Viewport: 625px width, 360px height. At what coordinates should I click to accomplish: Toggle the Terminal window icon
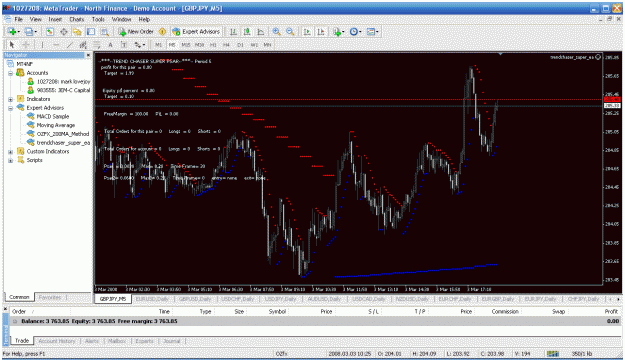point(91,31)
